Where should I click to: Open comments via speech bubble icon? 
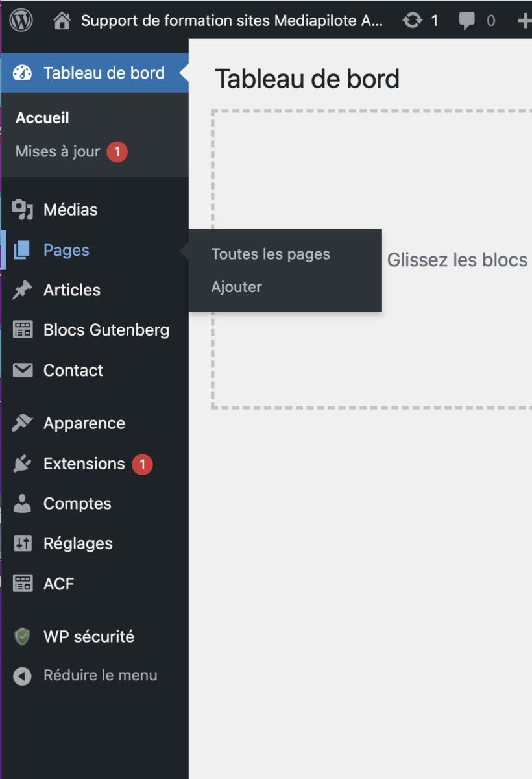coord(466,21)
